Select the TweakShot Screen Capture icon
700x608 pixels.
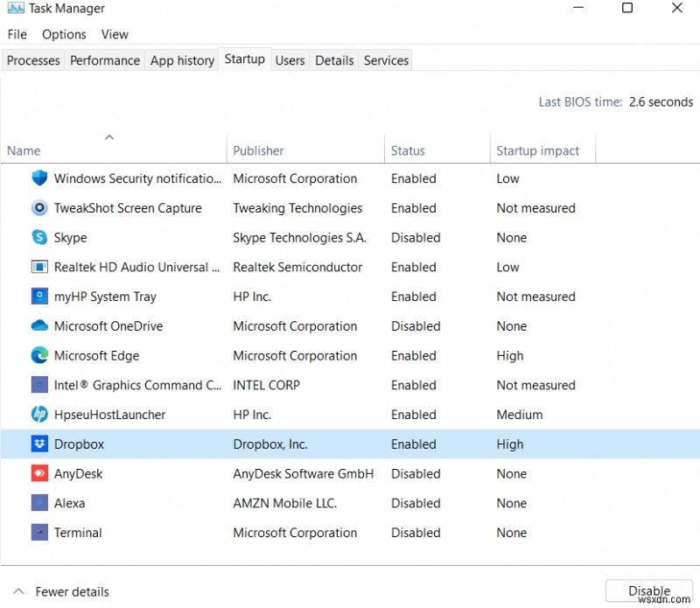(38, 207)
